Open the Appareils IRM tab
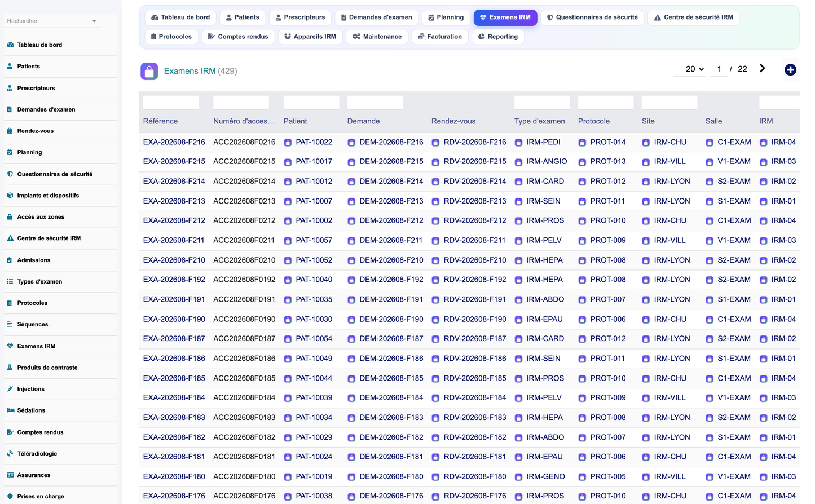The width and height of the screenshot is (815, 504). coord(310,37)
